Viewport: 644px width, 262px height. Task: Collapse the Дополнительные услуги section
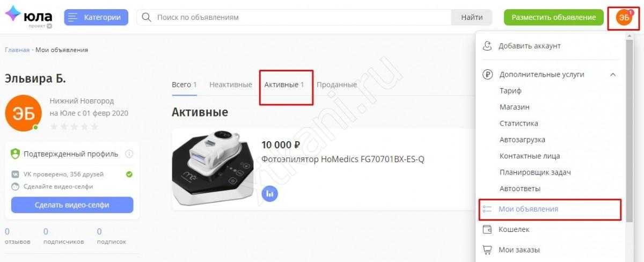click(x=613, y=75)
